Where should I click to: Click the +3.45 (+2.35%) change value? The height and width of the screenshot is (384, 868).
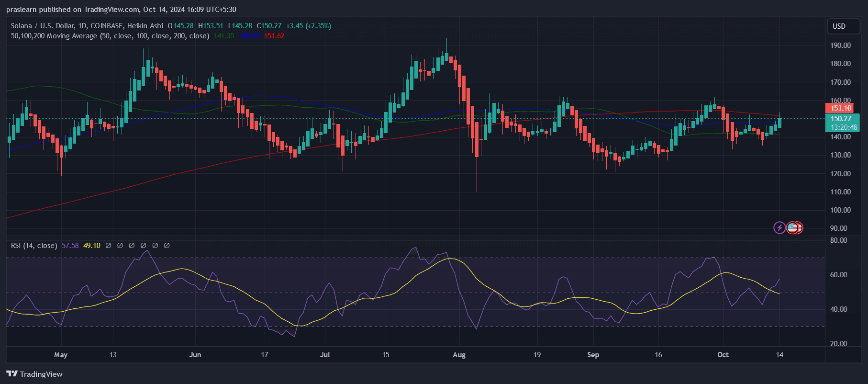[x=309, y=26]
